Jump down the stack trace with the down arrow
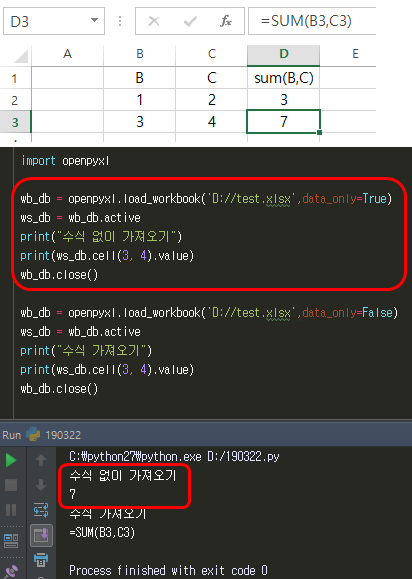This screenshot has height=579, width=412. coord(41,485)
